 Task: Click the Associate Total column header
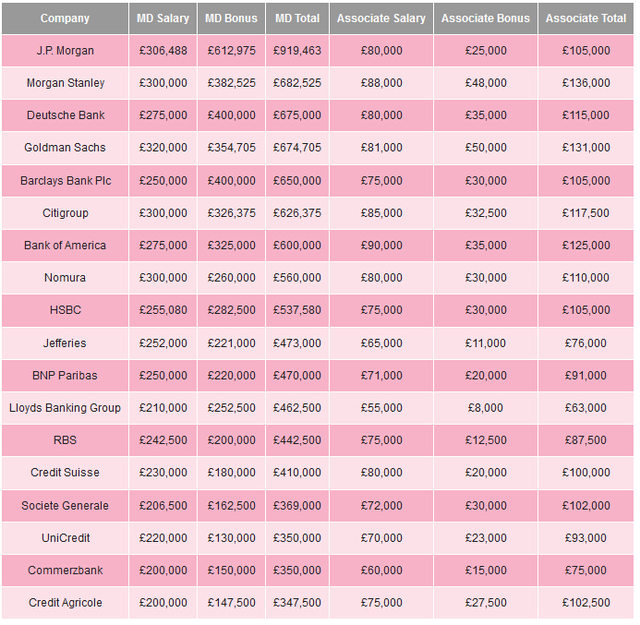[586, 18]
